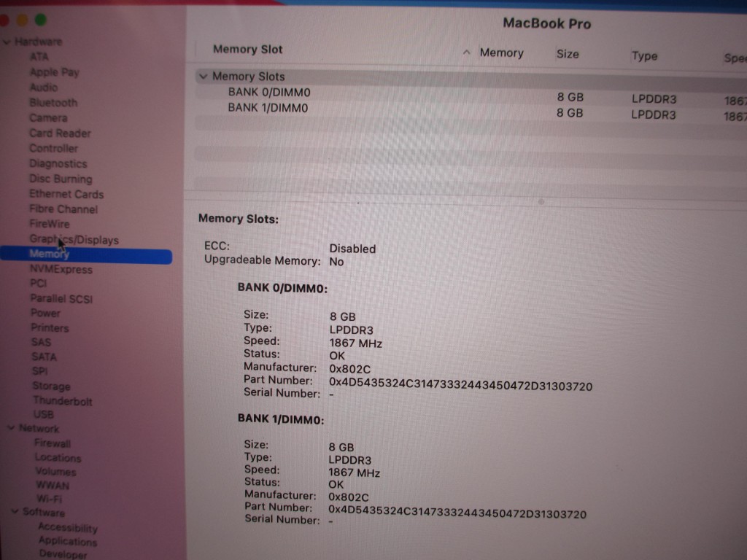Open Firewall under Network

pyautogui.click(x=53, y=443)
